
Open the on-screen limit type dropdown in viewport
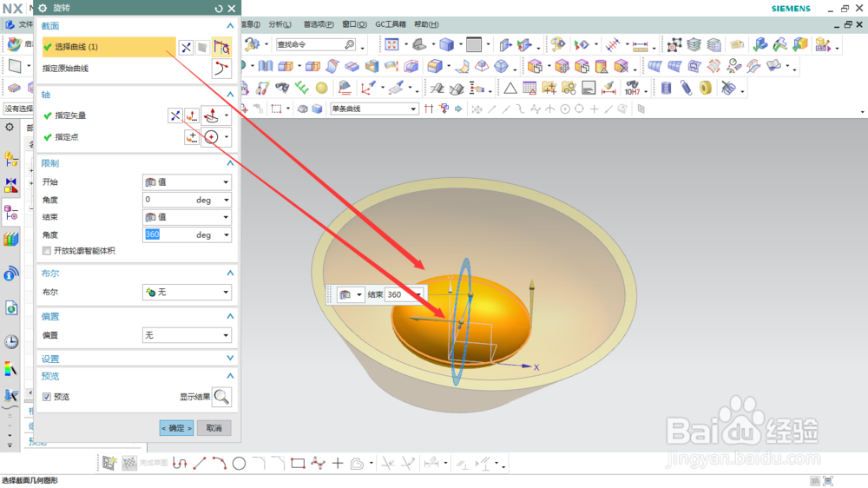tap(351, 294)
